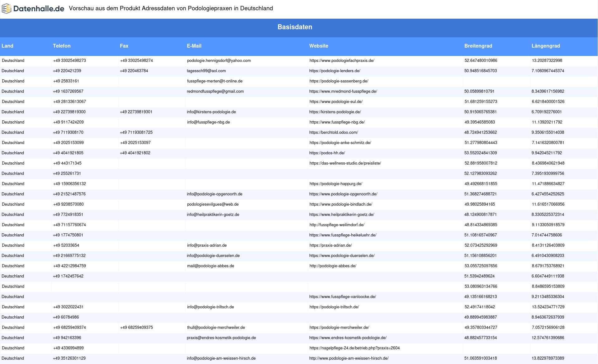Select email redmondfusspflege@gmail.com
This screenshot has width=598, height=364.
click(215, 91)
